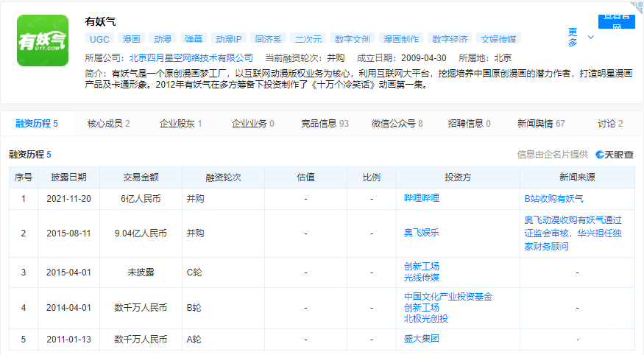The image size is (644, 355).
Task: Select the 动漫IP tag
Action: (229, 39)
